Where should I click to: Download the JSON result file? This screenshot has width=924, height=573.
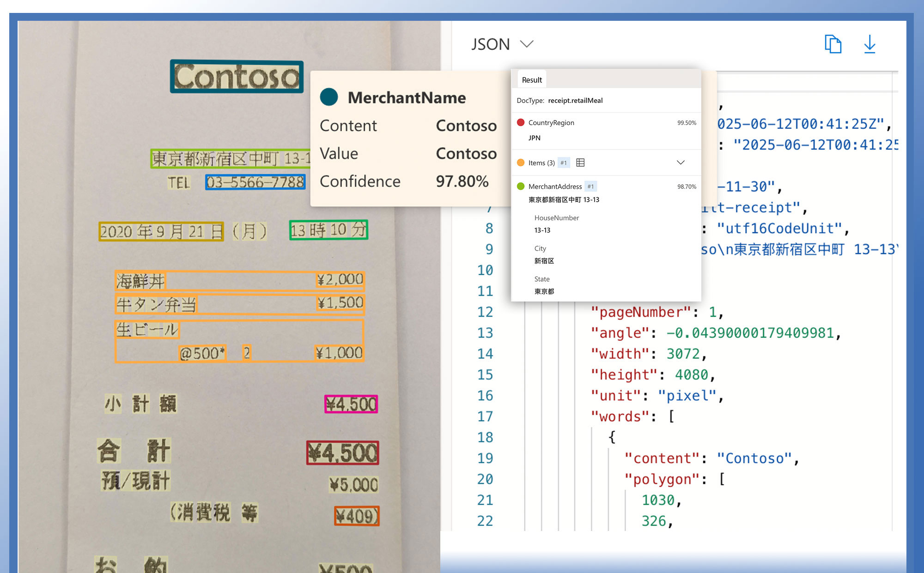point(869,44)
